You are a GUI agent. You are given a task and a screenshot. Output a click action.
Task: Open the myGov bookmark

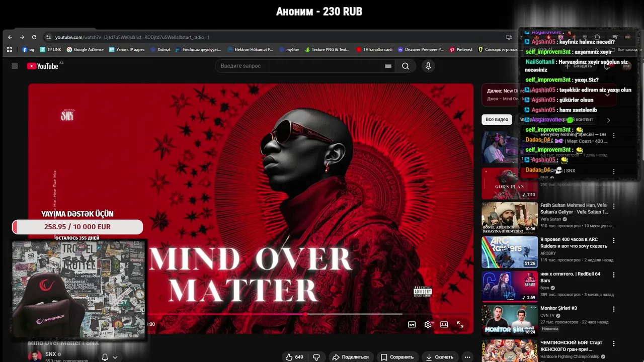tap(289, 50)
